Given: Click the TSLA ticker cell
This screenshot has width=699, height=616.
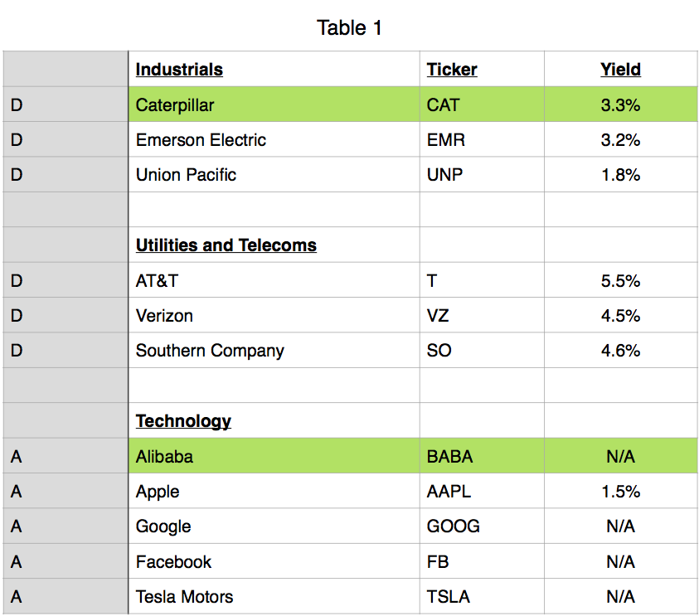Looking at the screenshot, I should coord(448,597).
